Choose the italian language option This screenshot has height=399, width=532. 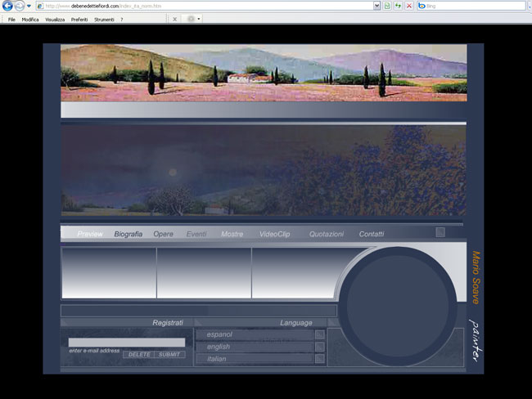coord(255,359)
